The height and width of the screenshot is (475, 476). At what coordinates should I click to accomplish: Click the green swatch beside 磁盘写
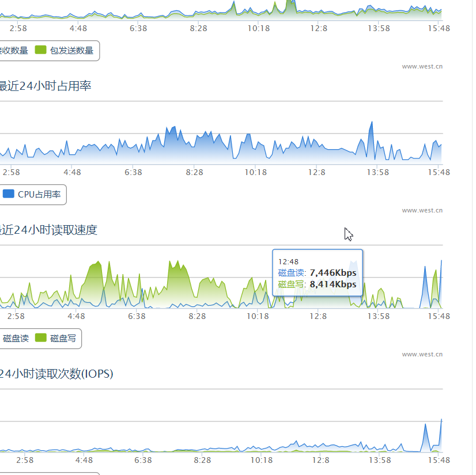(40, 338)
